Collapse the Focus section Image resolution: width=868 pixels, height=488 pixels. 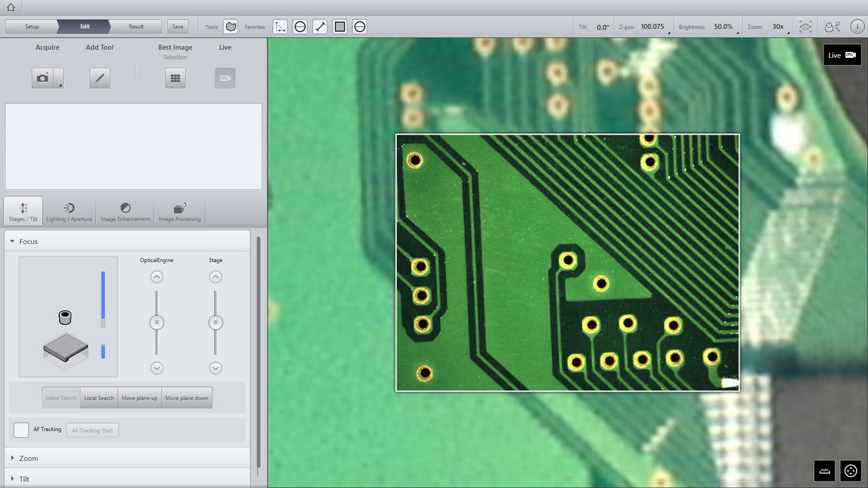[12, 242]
